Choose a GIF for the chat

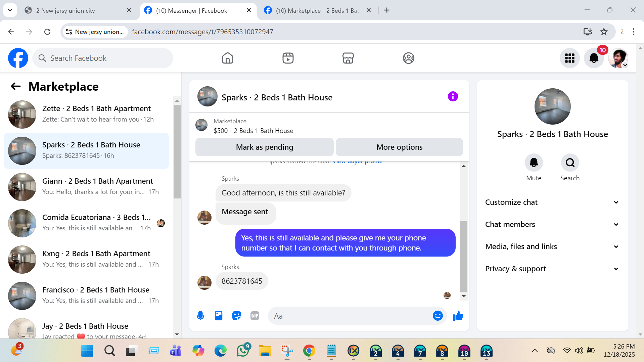coord(255,316)
